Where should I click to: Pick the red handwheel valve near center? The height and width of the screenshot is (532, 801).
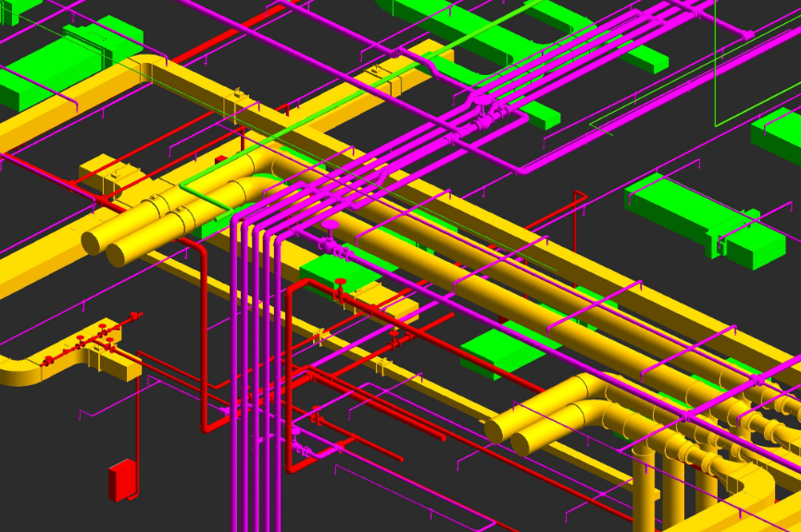click(x=340, y=283)
